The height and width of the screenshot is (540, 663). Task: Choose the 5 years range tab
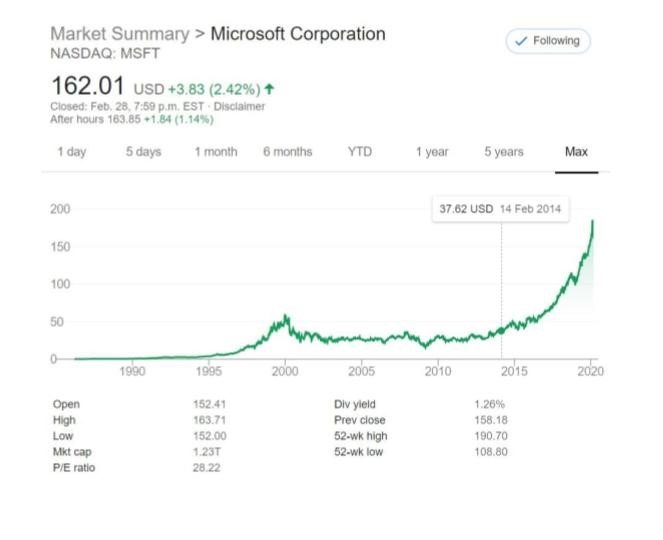pyautogui.click(x=504, y=152)
